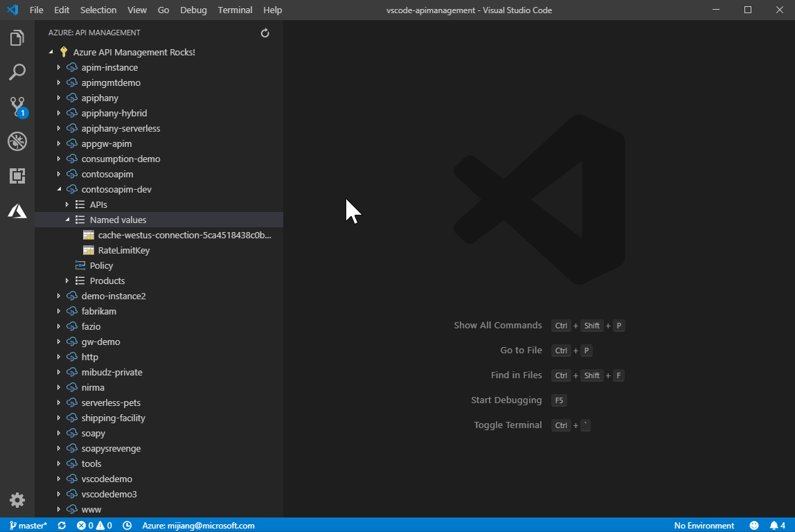Expand the apim-instance node
Image resolution: width=795 pixels, height=532 pixels.
[58, 67]
